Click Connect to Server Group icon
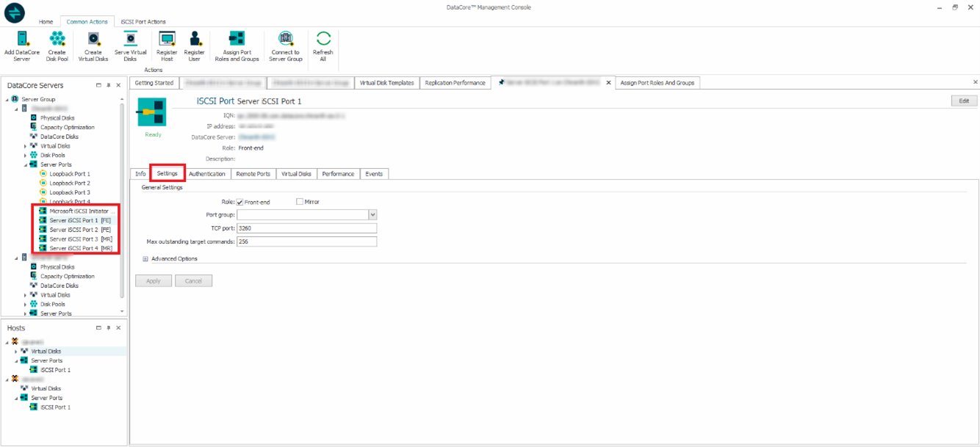The height and width of the screenshot is (447, 980). pos(286,39)
